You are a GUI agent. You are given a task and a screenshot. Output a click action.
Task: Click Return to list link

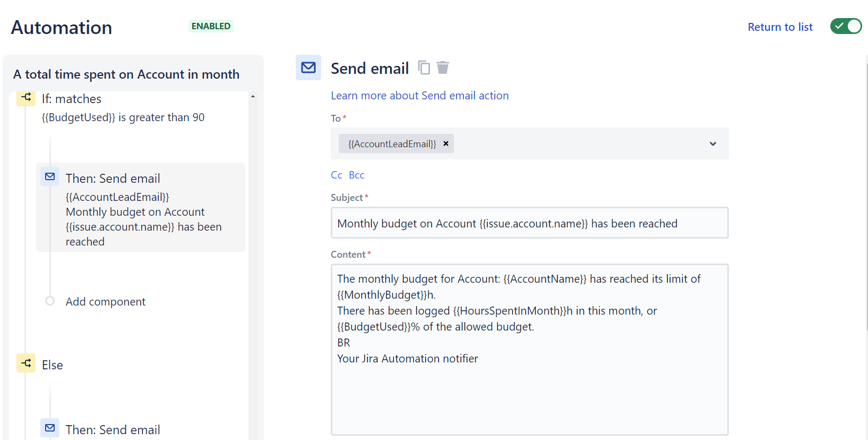pos(780,27)
